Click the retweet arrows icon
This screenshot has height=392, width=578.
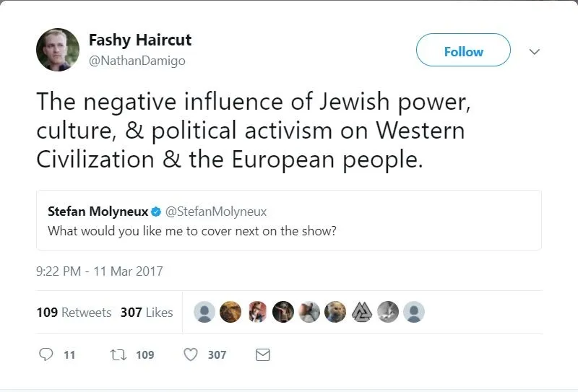[x=117, y=354]
